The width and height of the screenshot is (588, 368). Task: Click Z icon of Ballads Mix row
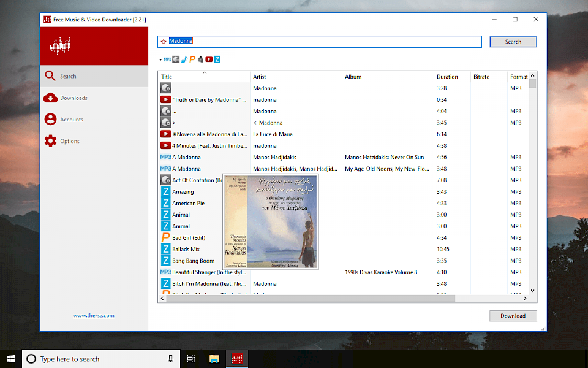166,249
